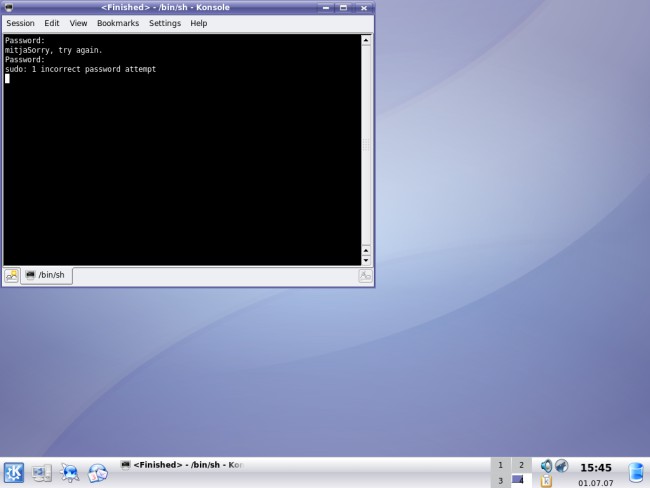Switch to virtual desktop 4
Viewport: 650px width, 488px height.
pos(521,481)
